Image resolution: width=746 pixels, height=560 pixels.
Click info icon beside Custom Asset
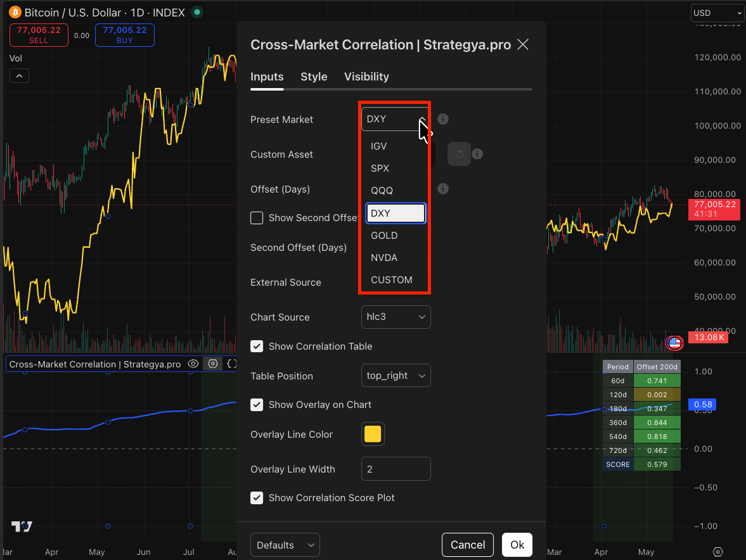[477, 154]
